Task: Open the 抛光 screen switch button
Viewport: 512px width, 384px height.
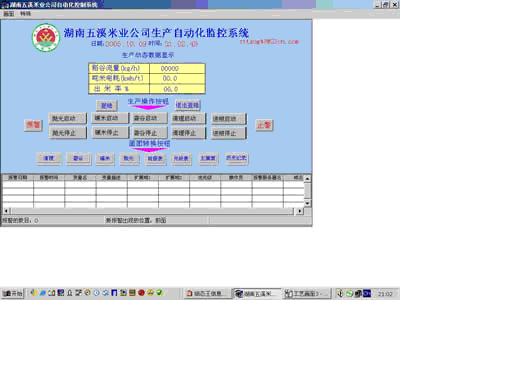Action: click(129, 158)
